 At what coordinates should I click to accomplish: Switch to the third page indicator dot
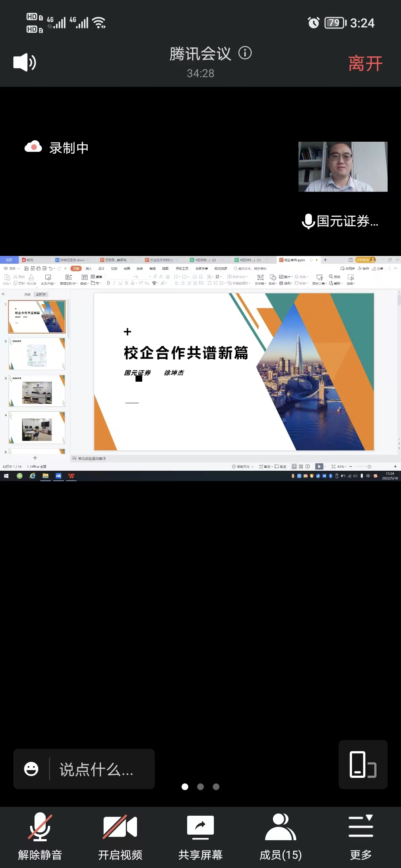coord(216,787)
